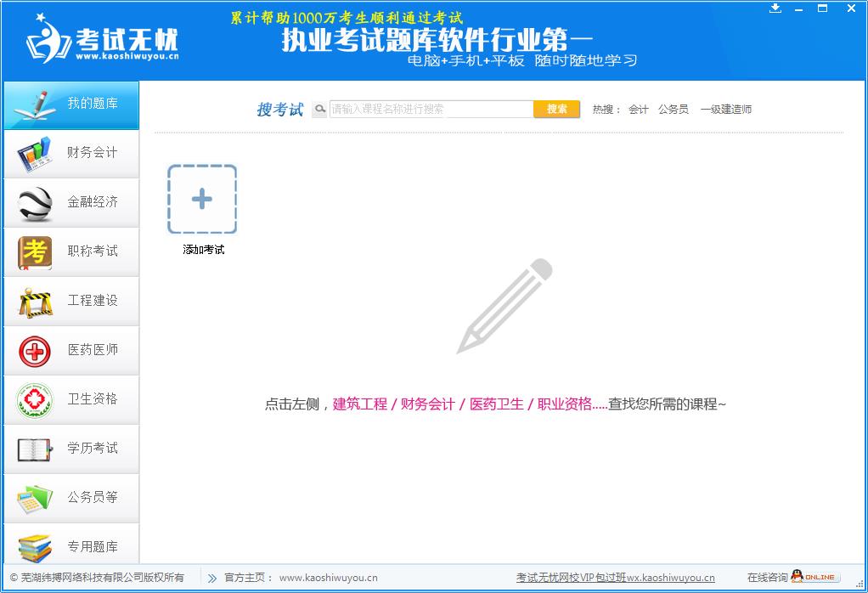
Task: Click the pink 财务会计 link in hint text
Action: [428, 404]
